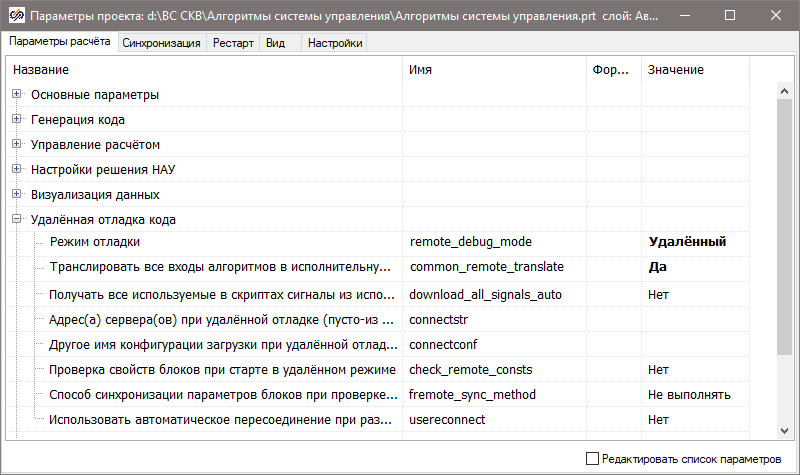Click the empty value field for connectstr
800x475 pixels.
[694, 319]
